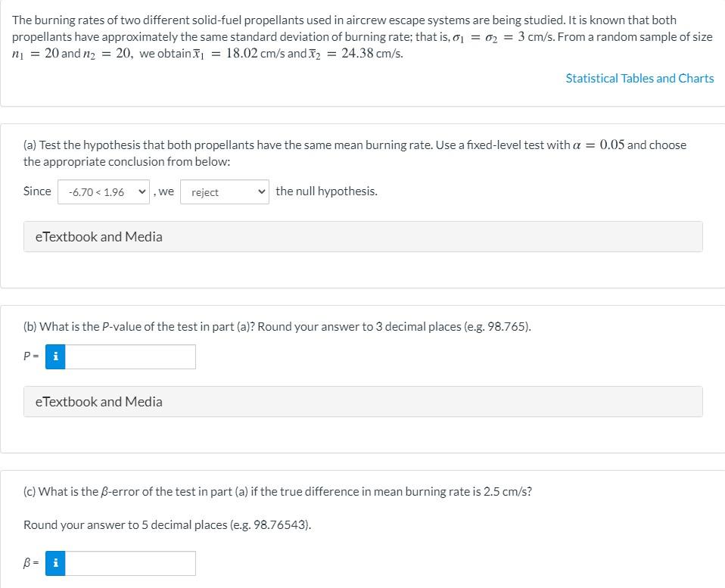Viewport: 725px width, 588px height.
Task: Expand eTextbook and Media under part (b)
Action: coord(363,401)
